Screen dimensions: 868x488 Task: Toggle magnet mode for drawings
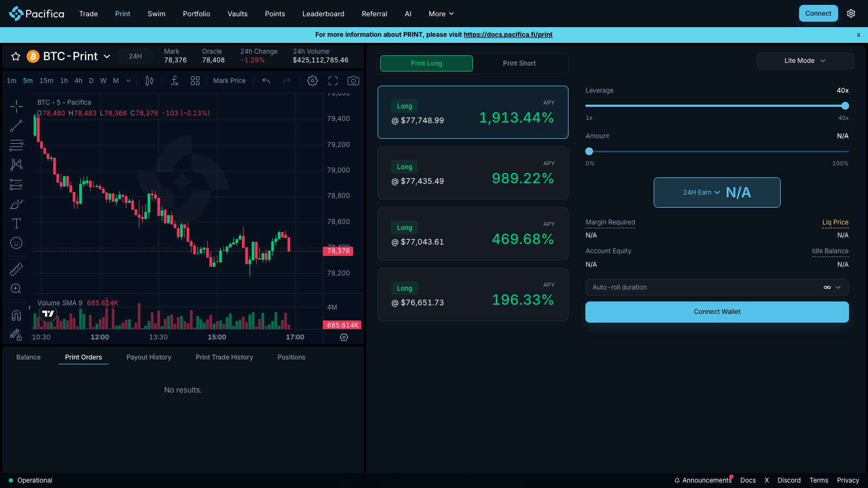pos(16,315)
